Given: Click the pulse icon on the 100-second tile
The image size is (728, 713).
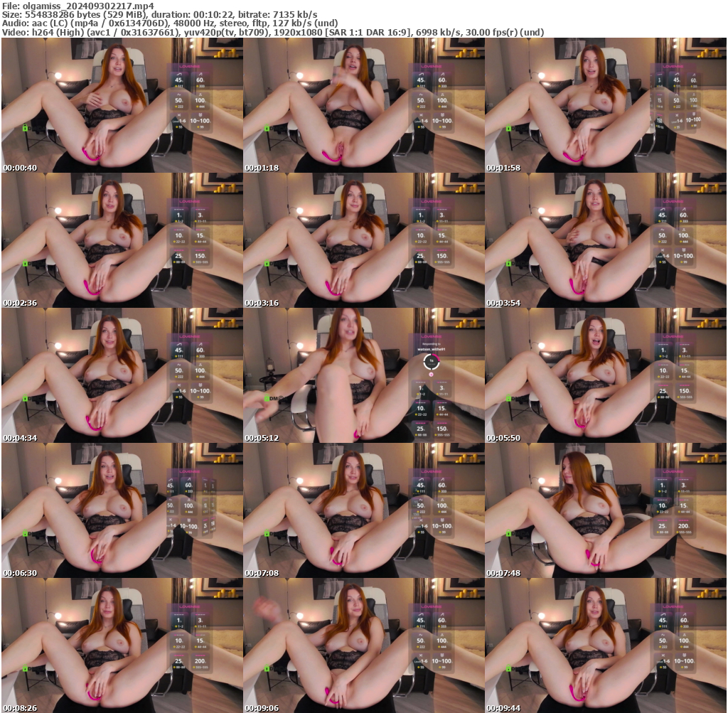Looking at the screenshot, I should pos(200,95).
